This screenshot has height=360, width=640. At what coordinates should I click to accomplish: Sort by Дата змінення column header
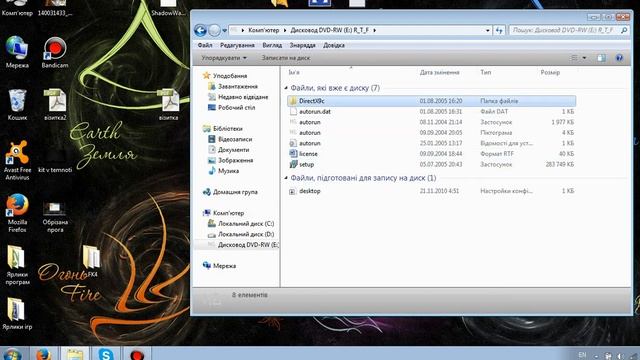pos(440,72)
